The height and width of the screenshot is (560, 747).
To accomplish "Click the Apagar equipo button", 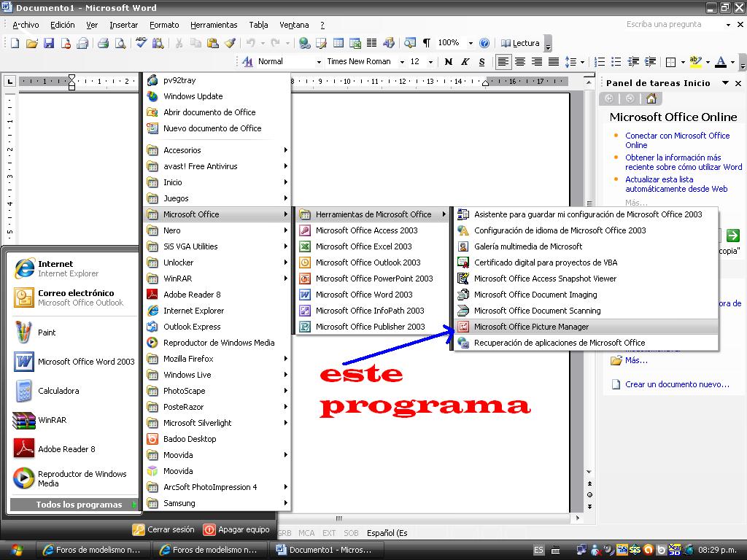I will coord(236,529).
